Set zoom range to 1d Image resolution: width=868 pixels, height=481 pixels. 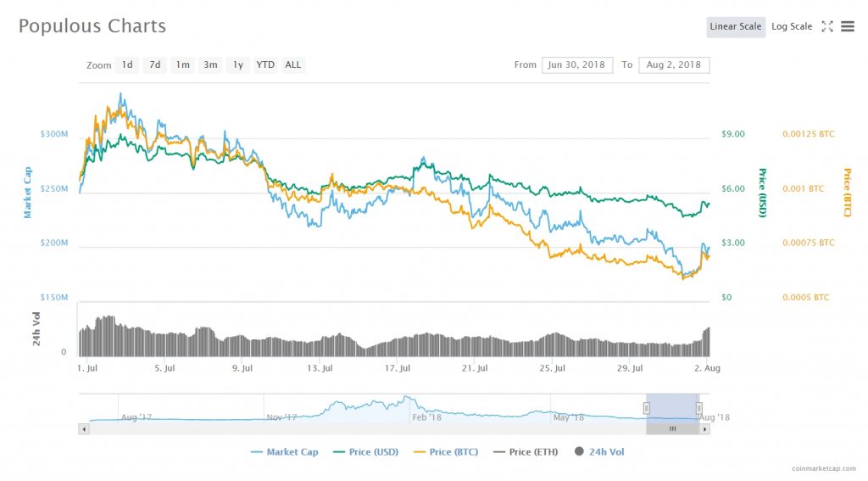click(126, 64)
